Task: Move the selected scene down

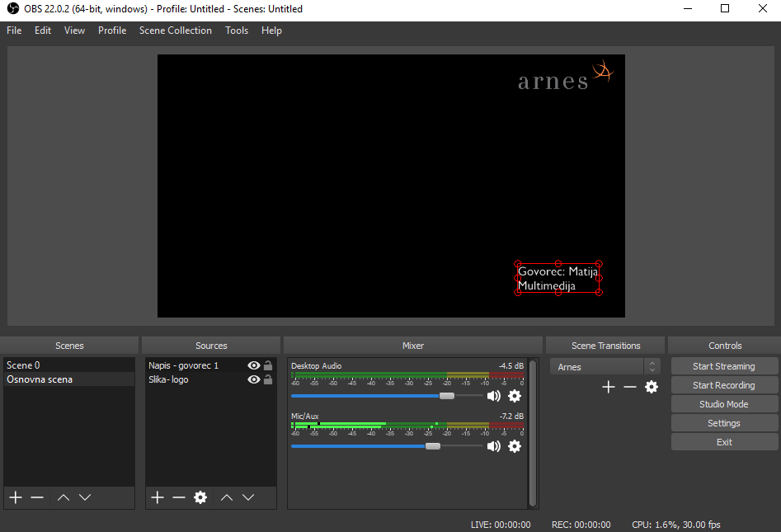Action: coord(85,497)
